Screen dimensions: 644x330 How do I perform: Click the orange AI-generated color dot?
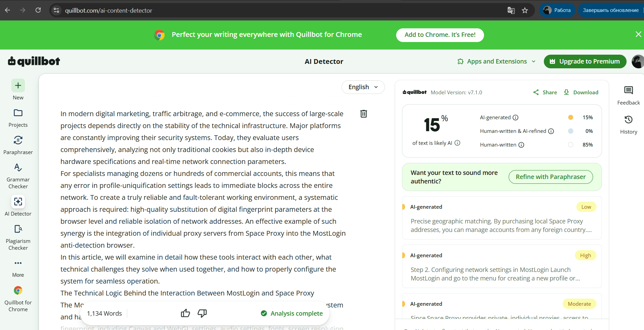coord(571,118)
